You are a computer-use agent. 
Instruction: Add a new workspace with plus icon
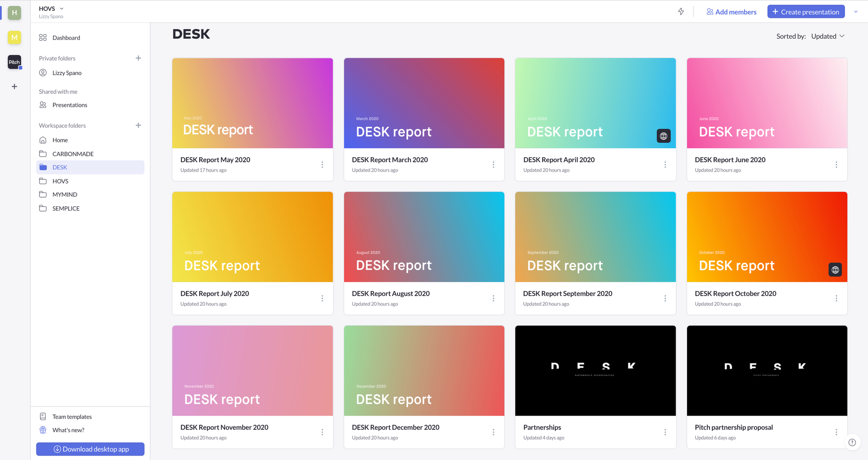[x=14, y=86]
